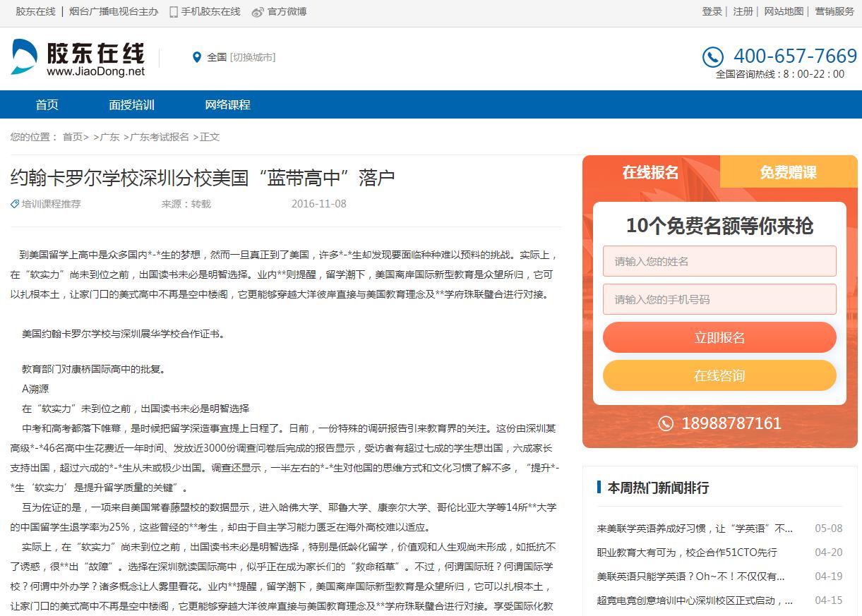Click the 来源：转载 source text

186,204
